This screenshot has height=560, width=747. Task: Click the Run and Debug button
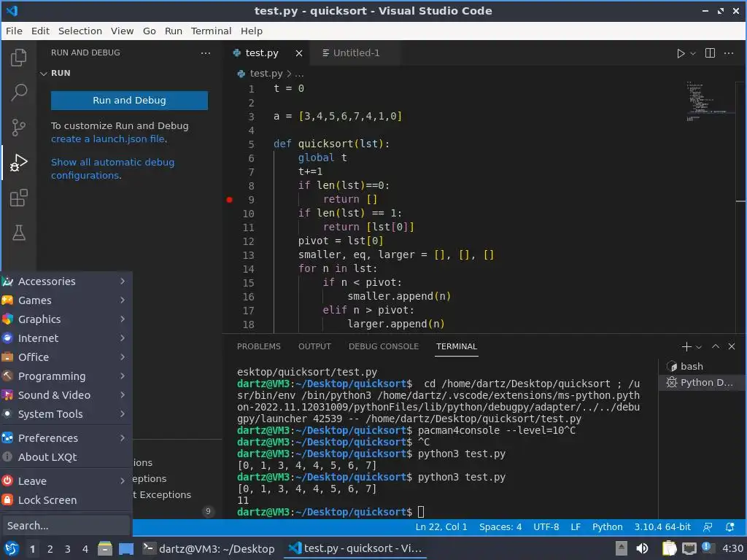[x=129, y=101]
